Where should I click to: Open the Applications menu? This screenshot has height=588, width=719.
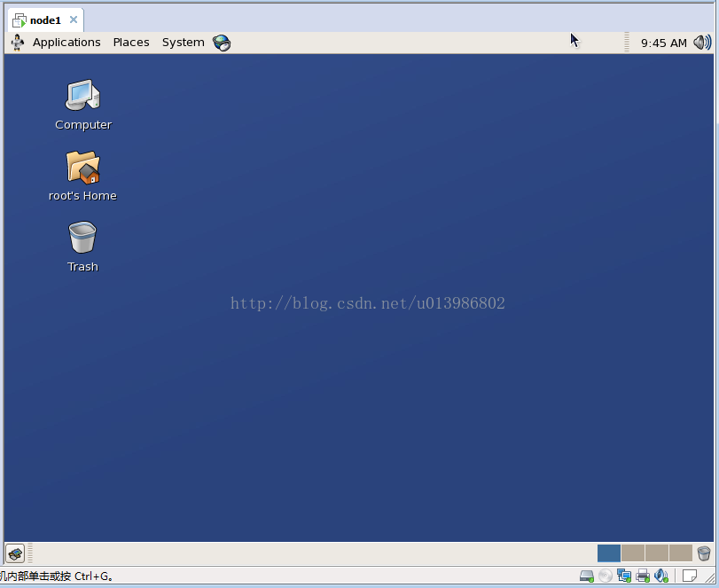[66, 43]
